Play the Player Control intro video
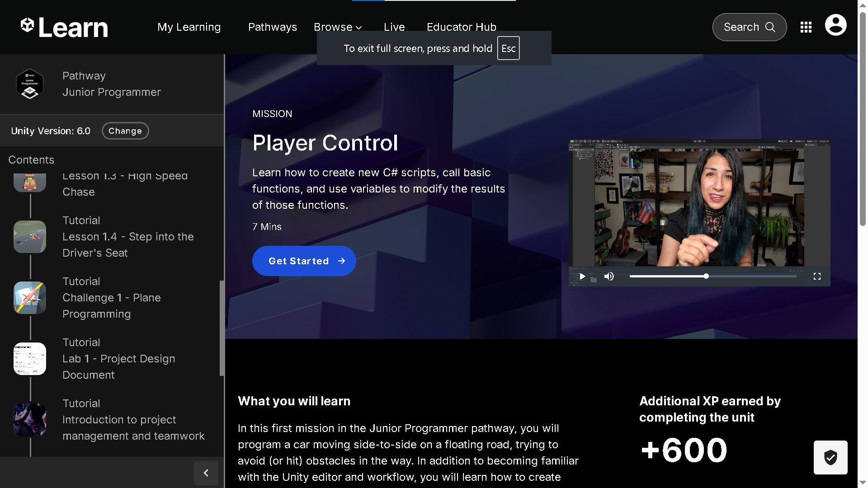This screenshot has height=488, width=868. click(582, 277)
